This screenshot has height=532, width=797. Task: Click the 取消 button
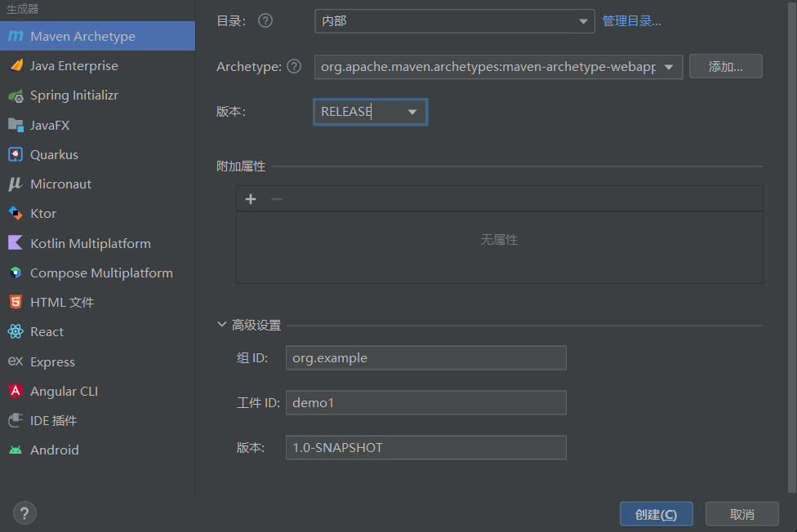coord(741,514)
